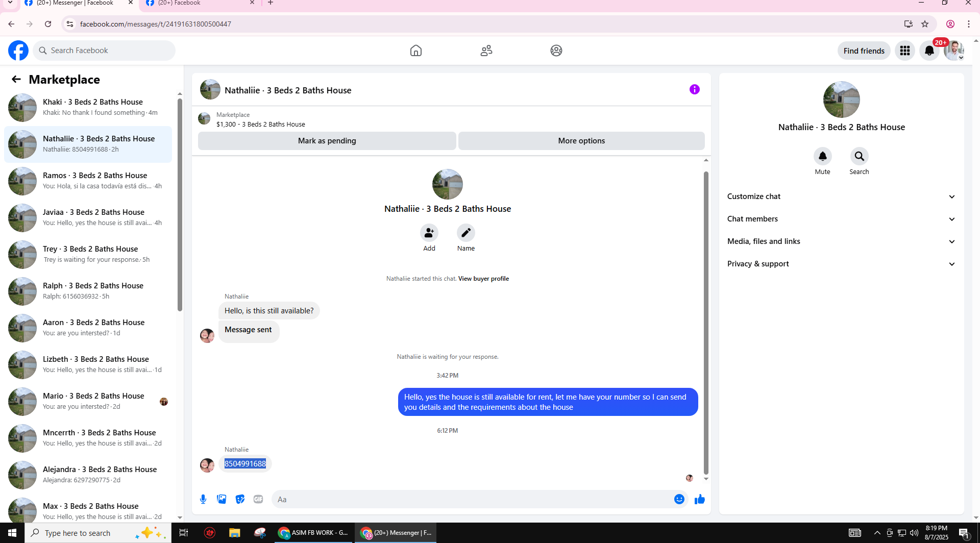980x543 pixels.
Task: Open the Windows notification center icon
Action: 964,533
